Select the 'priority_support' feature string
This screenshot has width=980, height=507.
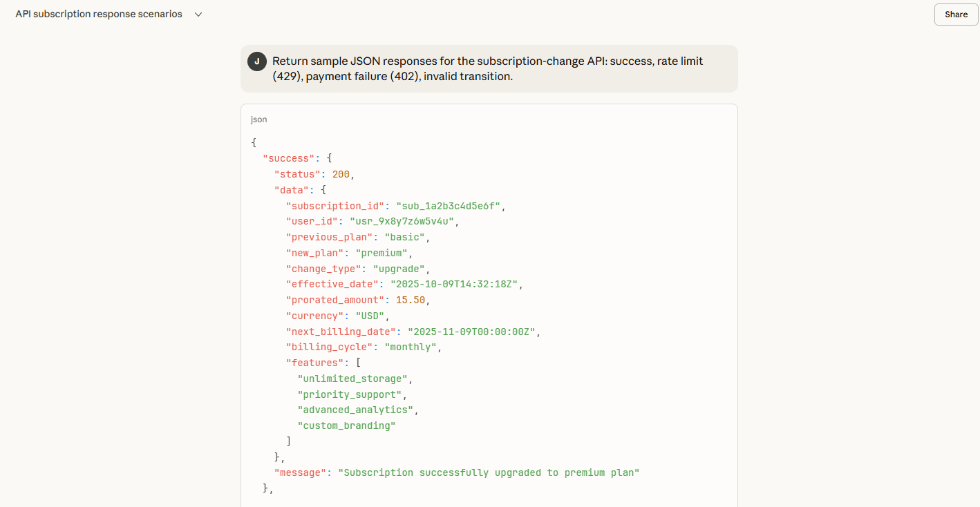(x=349, y=394)
